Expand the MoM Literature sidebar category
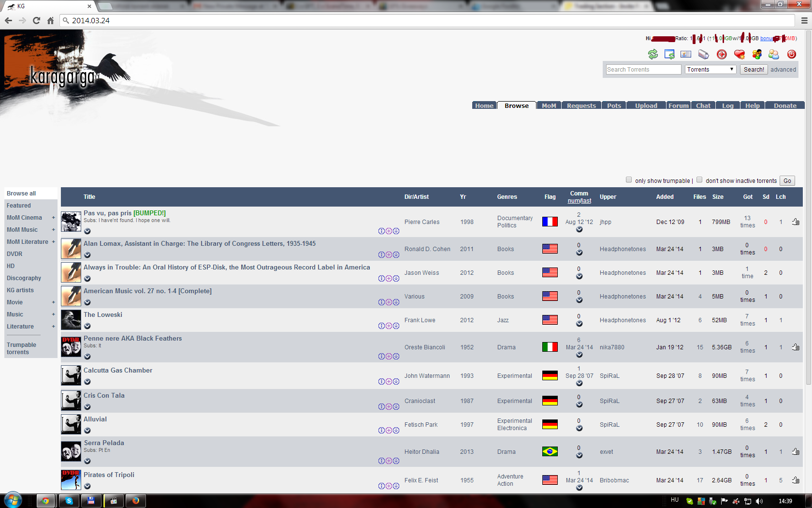The height and width of the screenshot is (508, 812). point(54,242)
